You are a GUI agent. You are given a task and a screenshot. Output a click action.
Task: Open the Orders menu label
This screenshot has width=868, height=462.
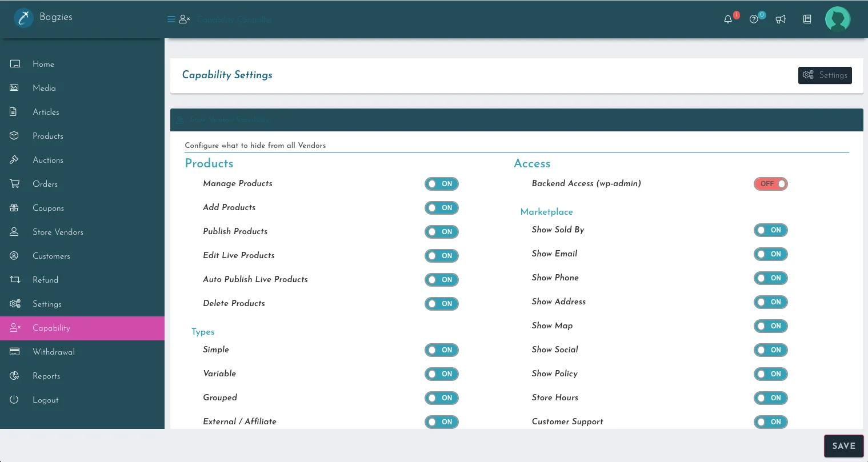(45, 184)
